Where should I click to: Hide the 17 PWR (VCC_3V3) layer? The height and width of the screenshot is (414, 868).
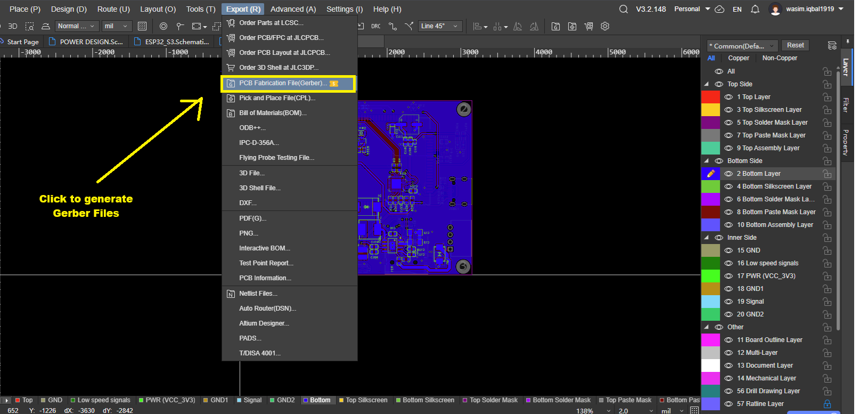(728, 276)
